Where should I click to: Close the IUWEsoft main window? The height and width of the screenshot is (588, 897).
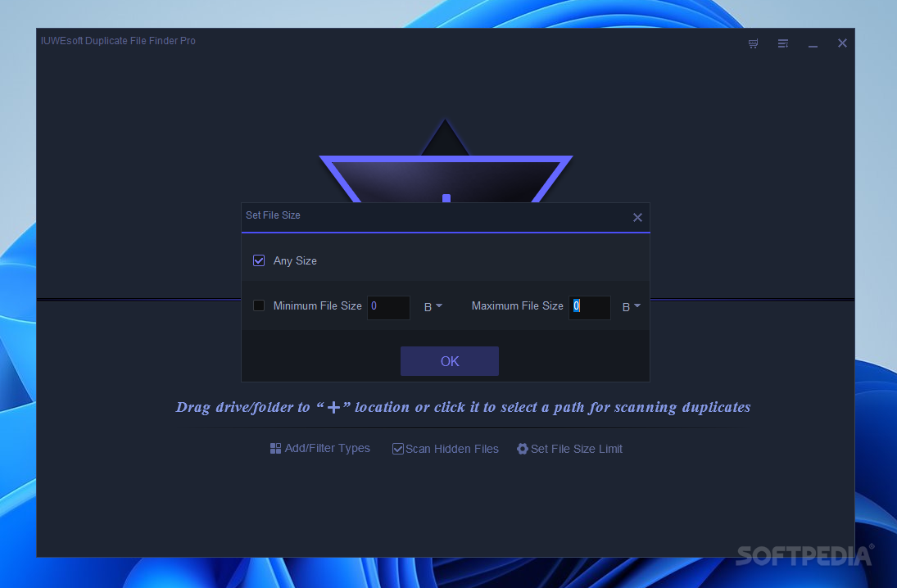(x=842, y=43)
